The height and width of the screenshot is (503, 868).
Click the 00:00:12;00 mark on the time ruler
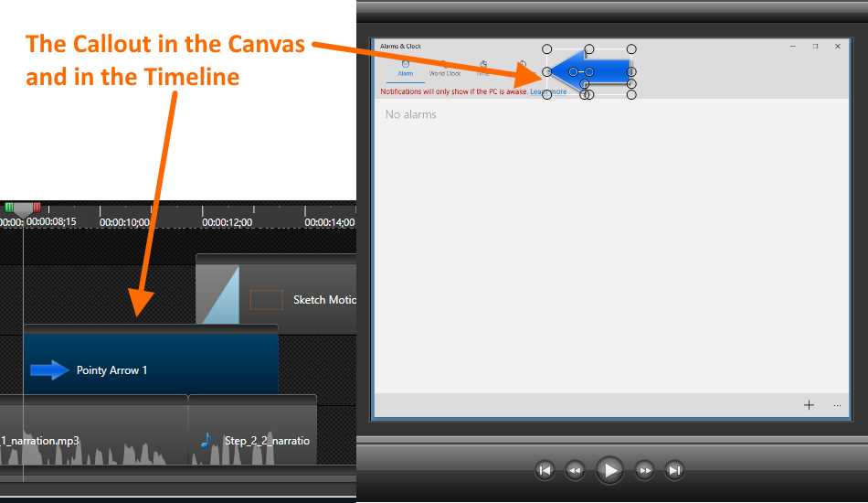(227, 222)
